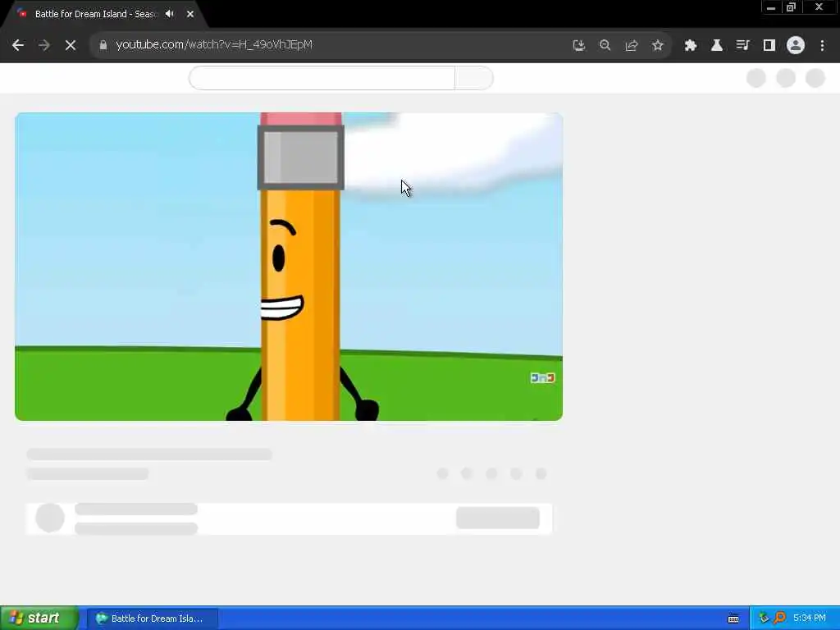Click the YouTube search box

322,78
